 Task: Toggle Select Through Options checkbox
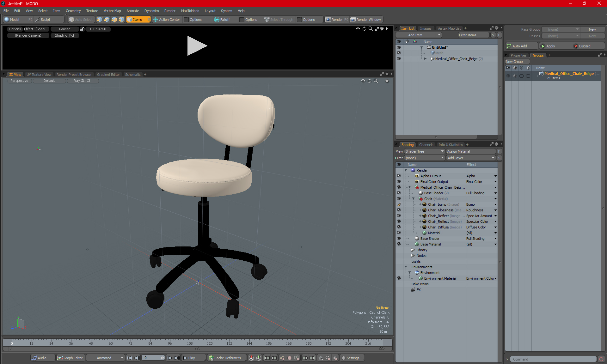click(300, 20)
